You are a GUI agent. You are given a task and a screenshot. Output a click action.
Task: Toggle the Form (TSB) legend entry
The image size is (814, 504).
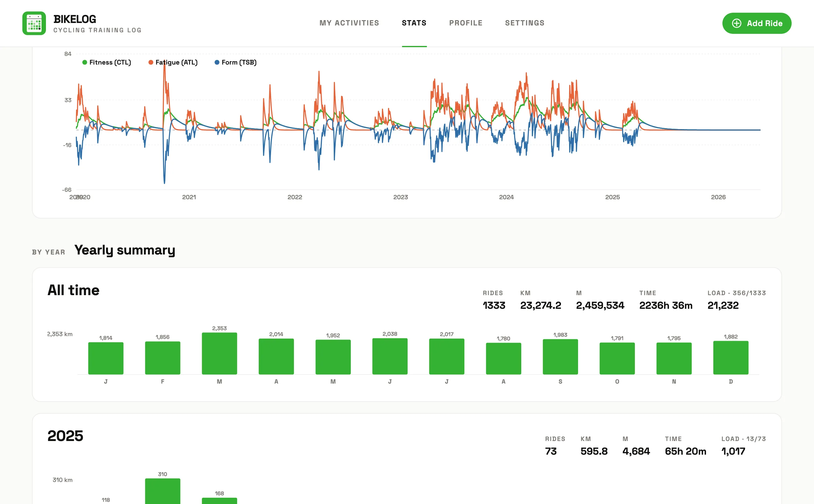pyautogui.click(x=235, y=62)
